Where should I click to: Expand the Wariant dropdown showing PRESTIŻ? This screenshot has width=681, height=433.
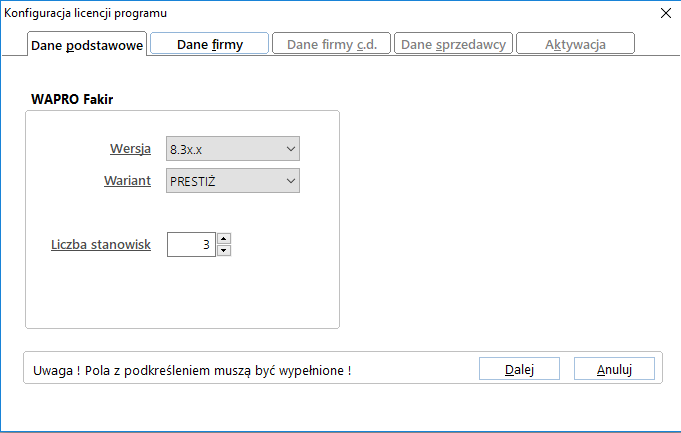(233, 181)
